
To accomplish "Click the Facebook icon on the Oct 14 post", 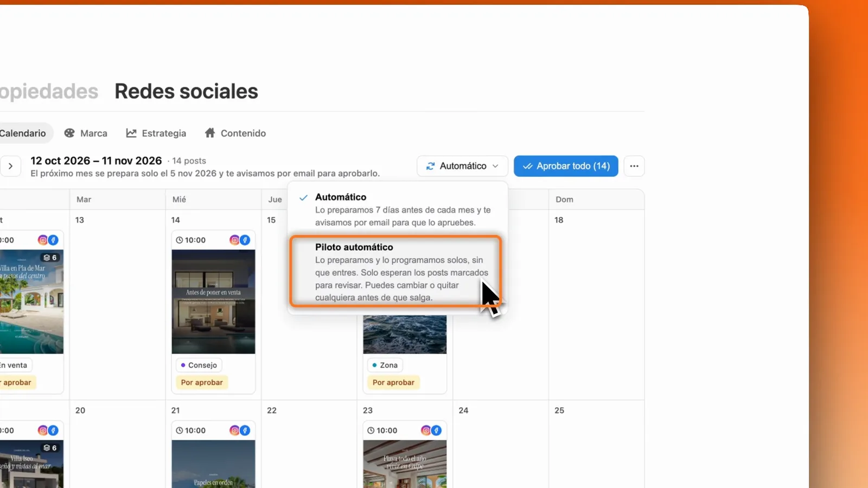I will (245, 240).
